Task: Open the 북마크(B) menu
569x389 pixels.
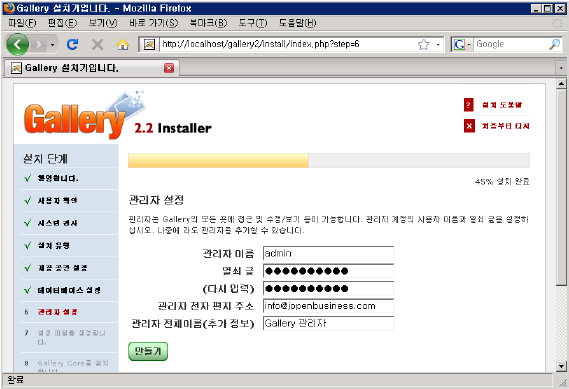Action: click(208, 23)
